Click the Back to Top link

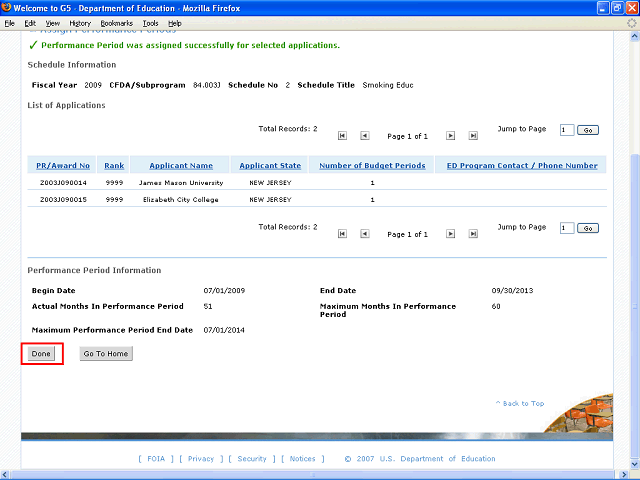(520, 403)
